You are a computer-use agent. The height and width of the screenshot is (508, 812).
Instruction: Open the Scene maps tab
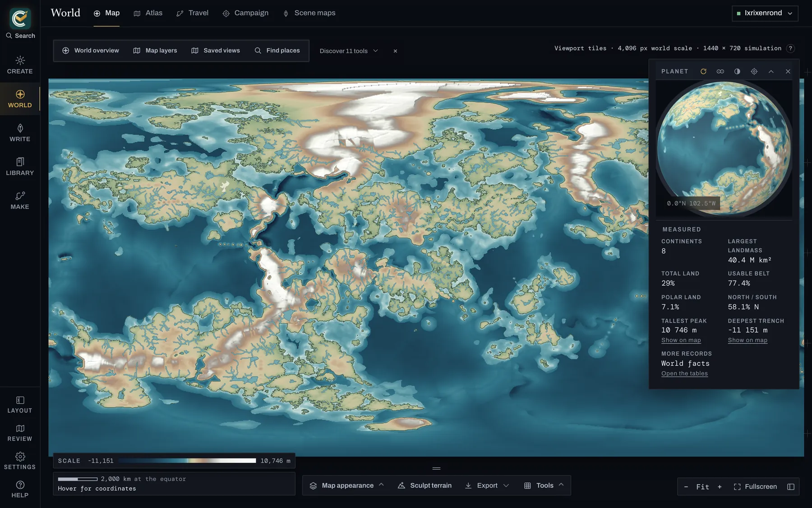point(309,13)
